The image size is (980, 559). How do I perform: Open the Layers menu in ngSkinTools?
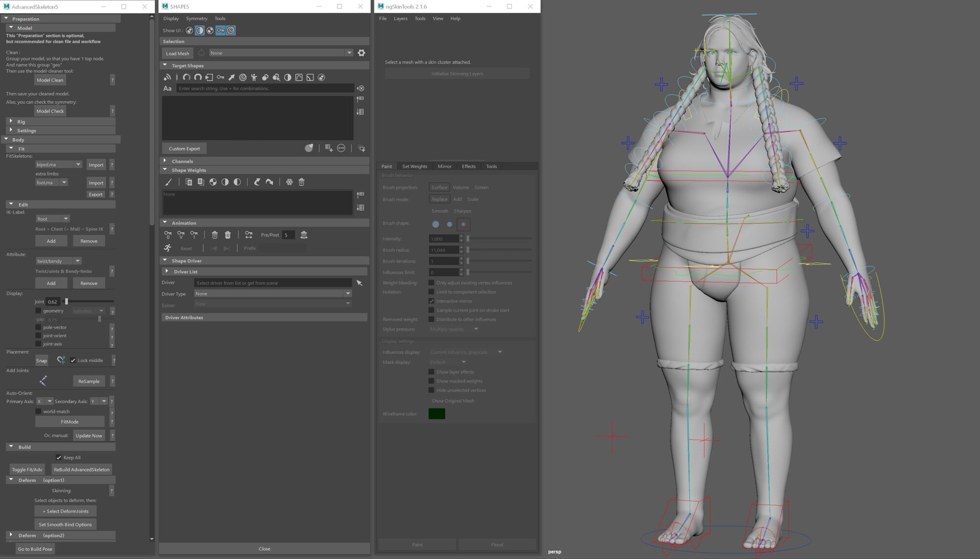pos(400,19)
